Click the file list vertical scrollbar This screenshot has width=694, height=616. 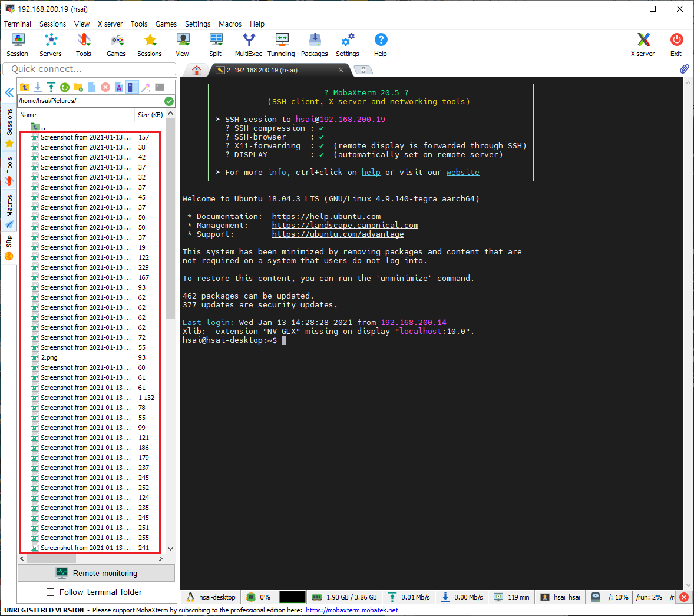coord(170,219)
